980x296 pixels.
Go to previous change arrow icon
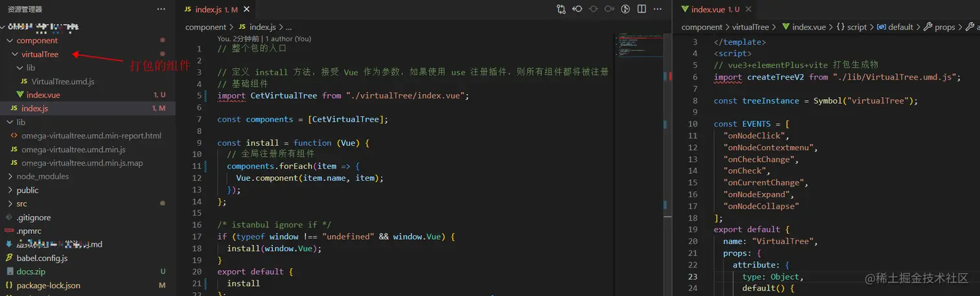tap(577, 9)
